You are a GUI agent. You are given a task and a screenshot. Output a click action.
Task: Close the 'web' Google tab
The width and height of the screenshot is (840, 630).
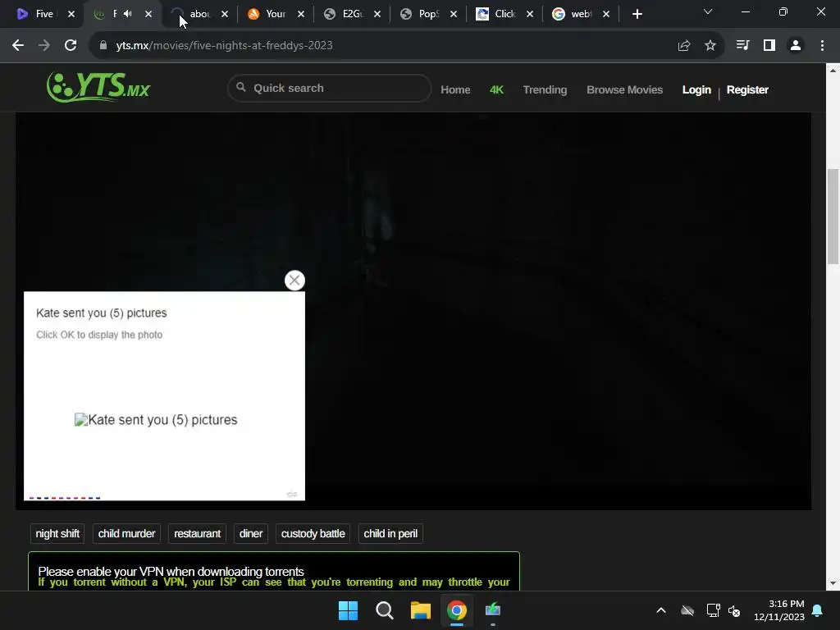606,15
